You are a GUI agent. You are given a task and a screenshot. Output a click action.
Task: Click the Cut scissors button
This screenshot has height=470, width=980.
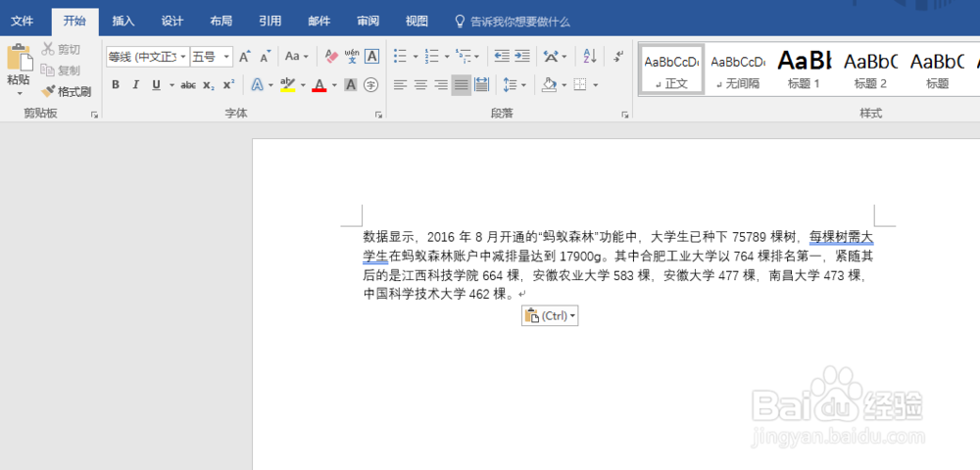click(61, 49)
